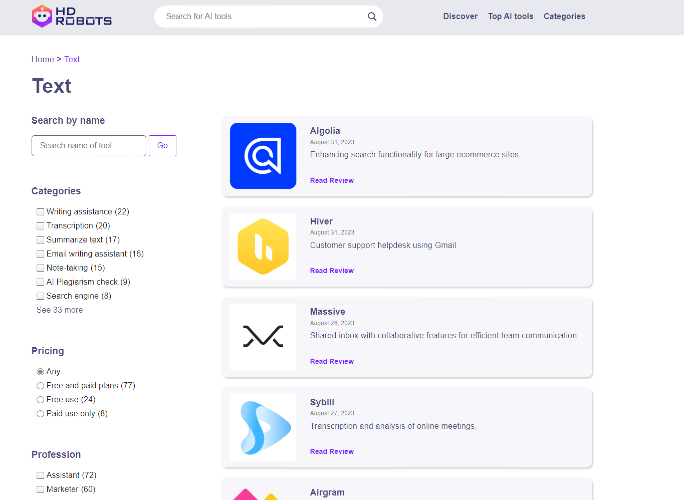Expand See 33 more categories
The image size is (684, 500).
pyautogui.click(x=59, y=310)
